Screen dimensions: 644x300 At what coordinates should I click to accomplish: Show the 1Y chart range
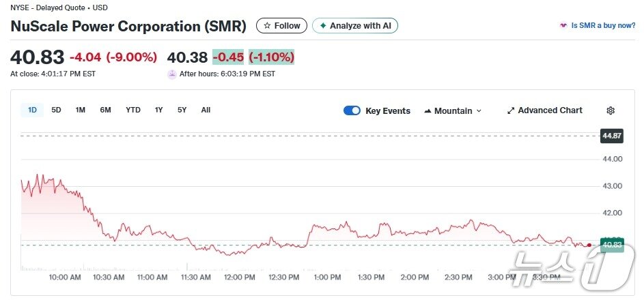click(x=159, y=110)
